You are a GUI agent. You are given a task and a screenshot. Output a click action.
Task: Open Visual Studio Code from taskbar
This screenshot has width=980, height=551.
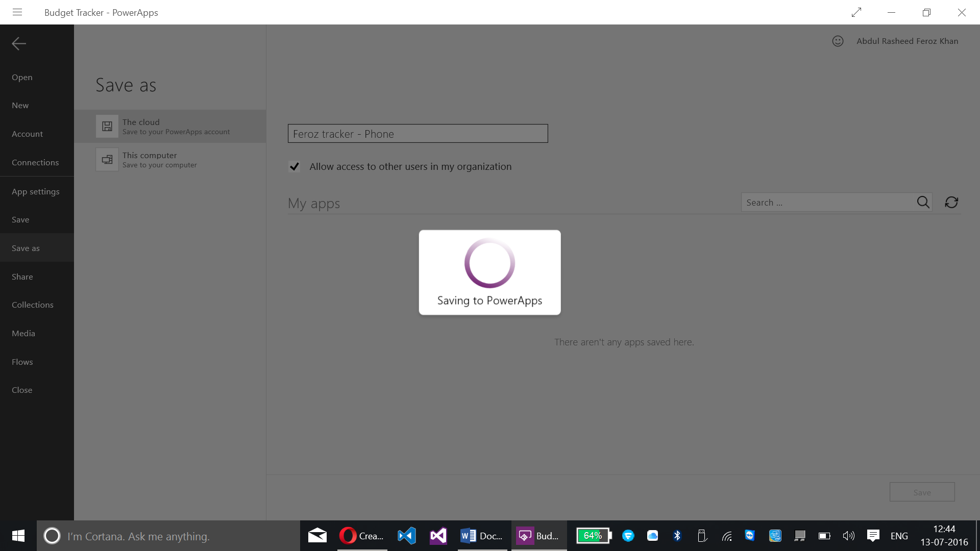[x=407, y=536]
